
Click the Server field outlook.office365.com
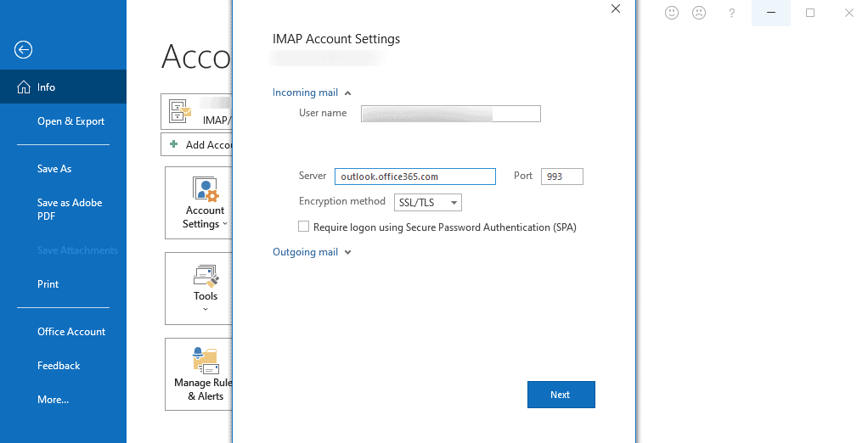click(414, 177)
